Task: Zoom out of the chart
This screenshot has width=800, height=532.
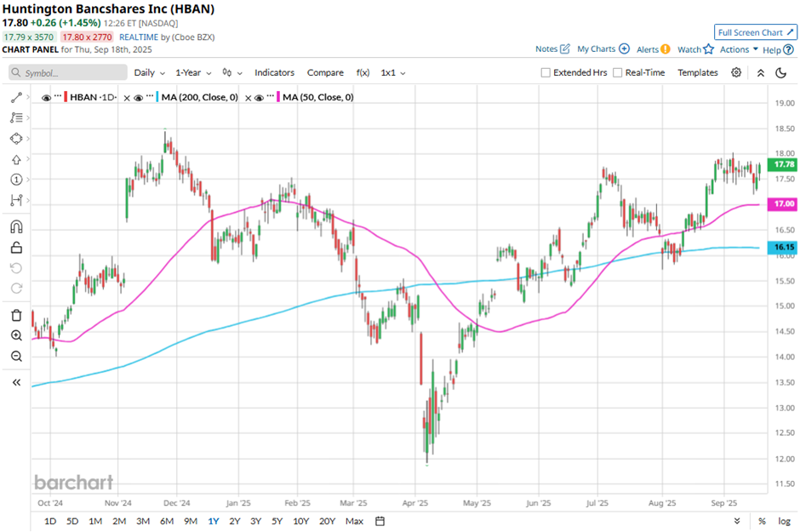Action: point(16,356)
